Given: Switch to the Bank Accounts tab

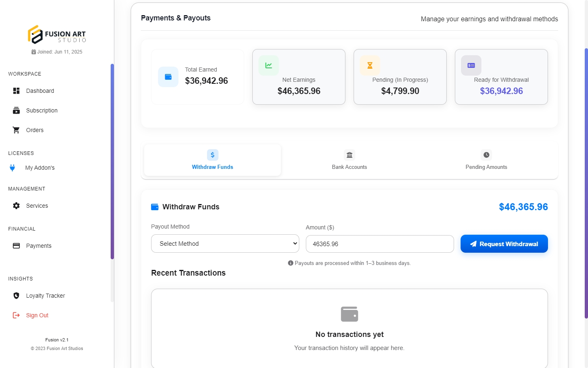Looking at the screenshot, I should [x=350, y=160].
